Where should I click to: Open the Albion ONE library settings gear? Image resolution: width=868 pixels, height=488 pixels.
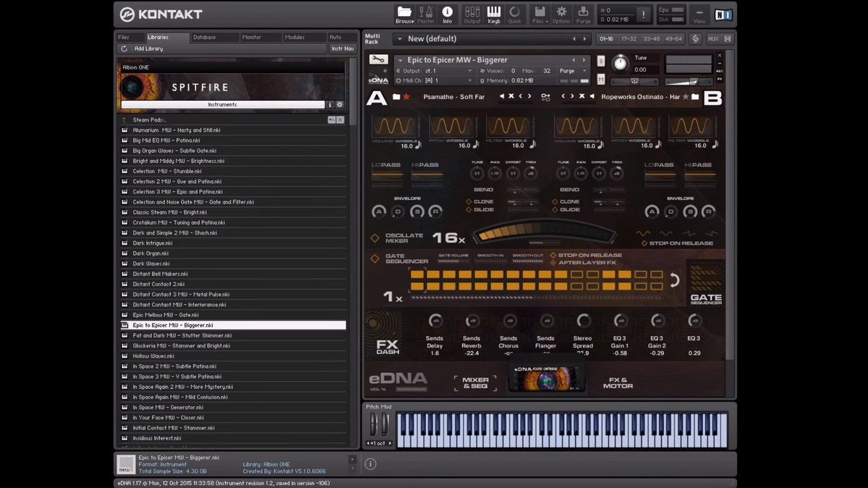[340, 105]
